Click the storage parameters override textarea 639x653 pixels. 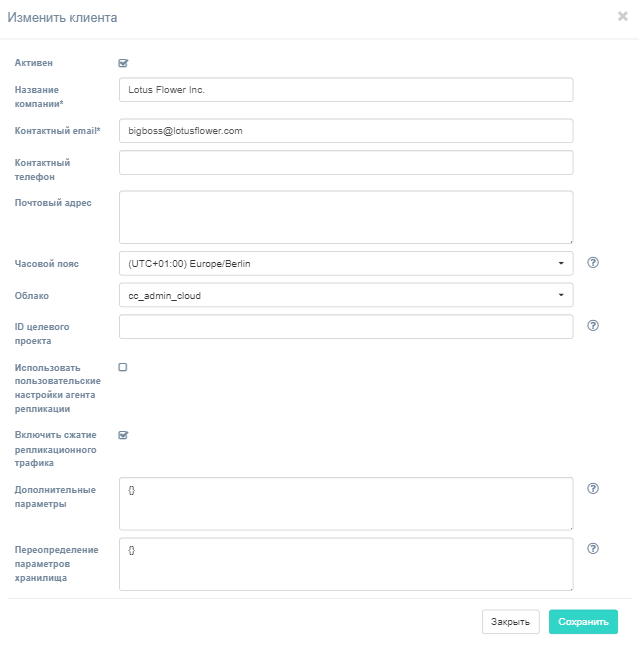pos(345,564)
